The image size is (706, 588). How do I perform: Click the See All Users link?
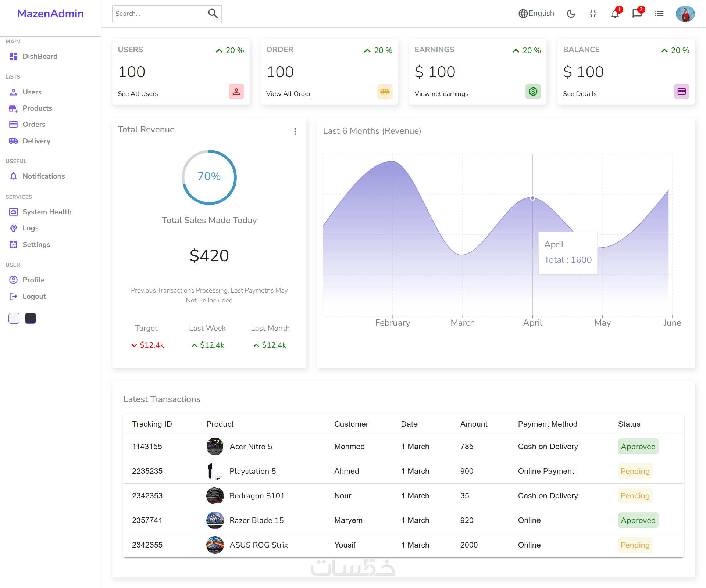click(x=138, y=94)
